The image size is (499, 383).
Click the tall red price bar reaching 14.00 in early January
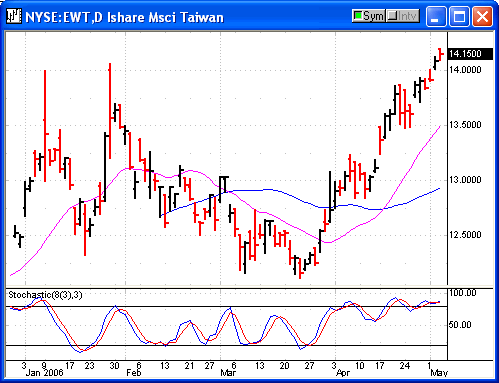(45, 126)
